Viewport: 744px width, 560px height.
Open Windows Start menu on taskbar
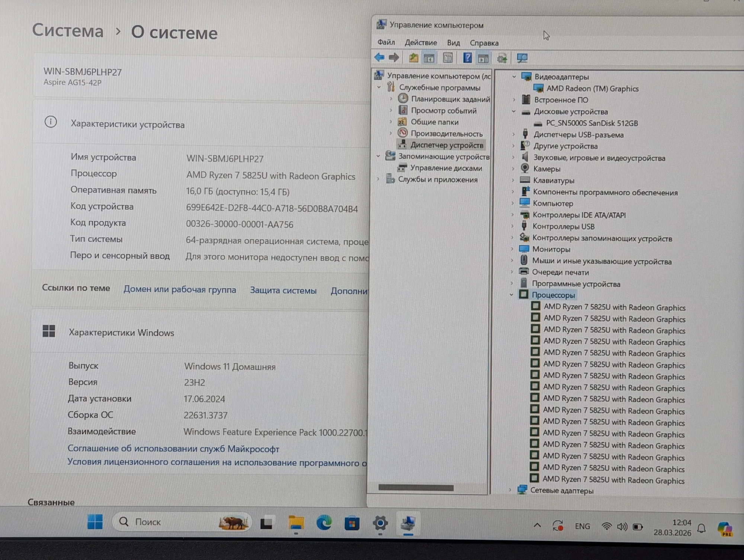click(x=95, y=522)
